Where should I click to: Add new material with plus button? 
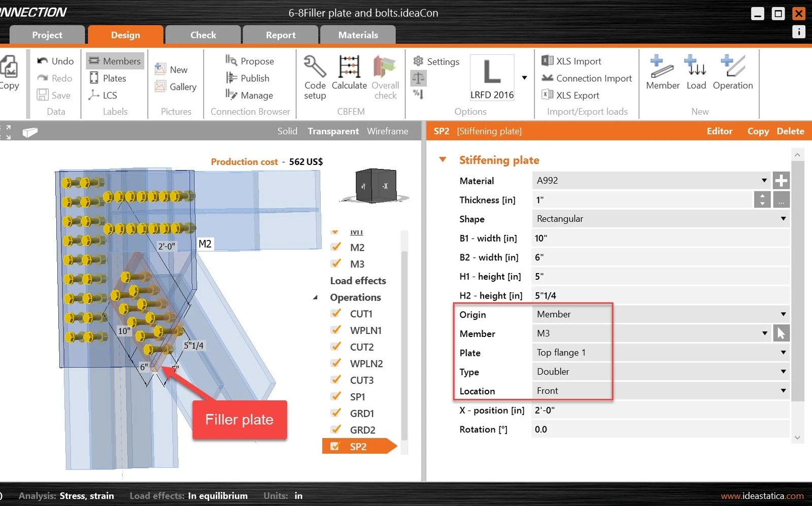[781, 180]
